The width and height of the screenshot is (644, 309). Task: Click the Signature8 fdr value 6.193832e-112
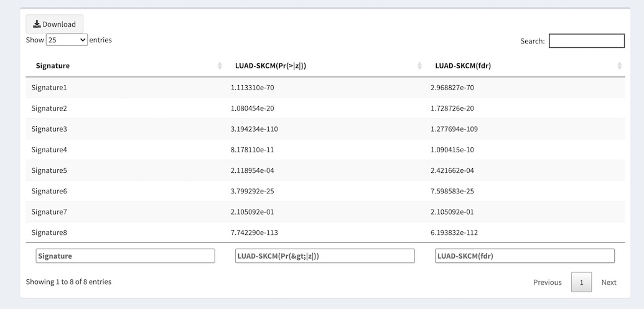(x=454, y=233)
